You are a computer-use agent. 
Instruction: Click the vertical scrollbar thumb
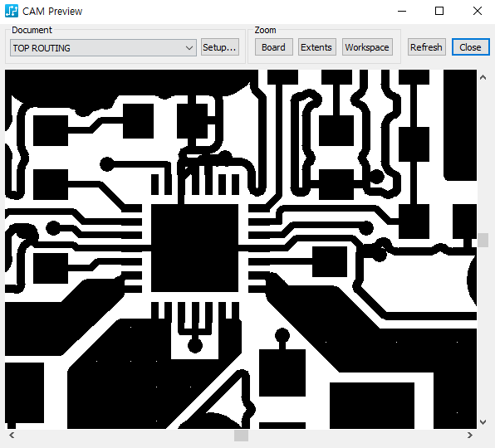coord(483,241)
